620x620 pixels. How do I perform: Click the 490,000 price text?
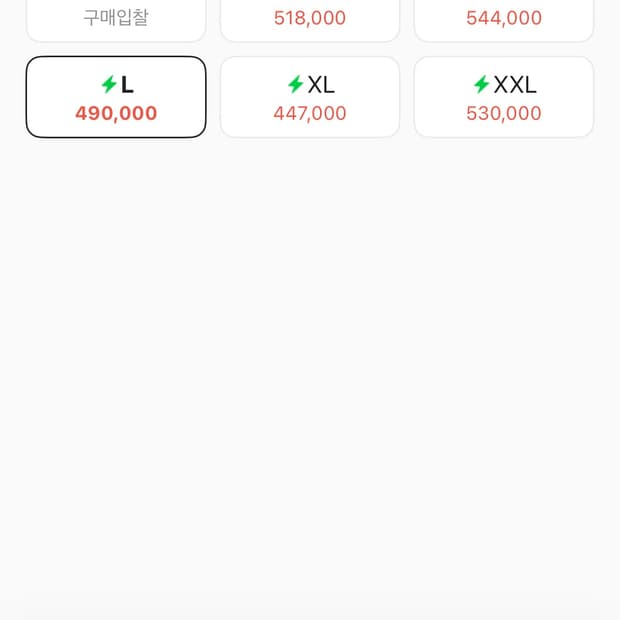[116, 114]
